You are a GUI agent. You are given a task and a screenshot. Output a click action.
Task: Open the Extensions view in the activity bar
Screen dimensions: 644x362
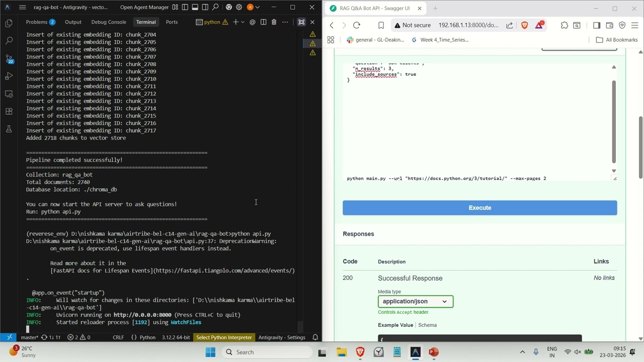9,112
